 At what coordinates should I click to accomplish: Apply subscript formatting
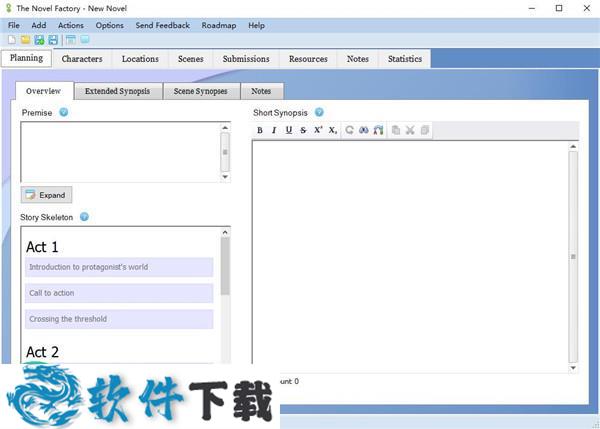pyautogui.click(x=333, y=130)
